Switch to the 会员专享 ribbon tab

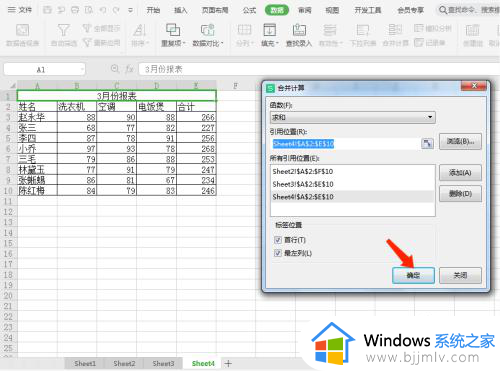coord(411,10)
